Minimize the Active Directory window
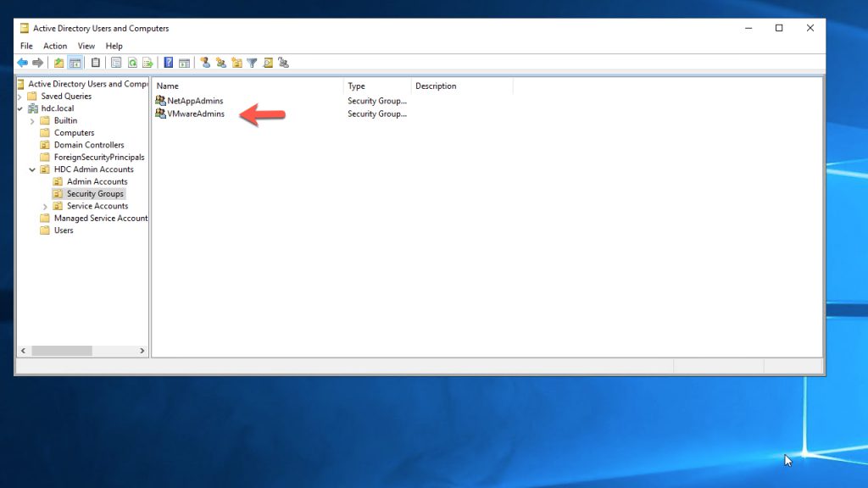 (x=748, y=28)
